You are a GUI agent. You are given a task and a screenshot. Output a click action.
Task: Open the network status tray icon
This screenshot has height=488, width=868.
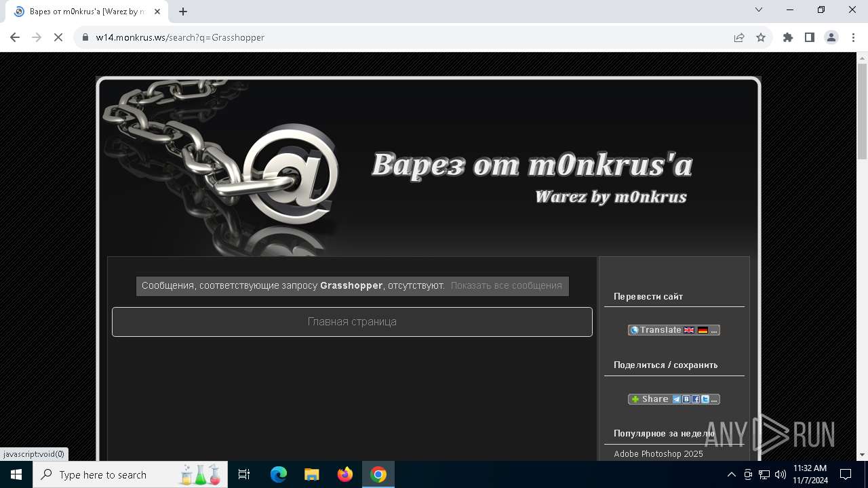coord(764,474)
